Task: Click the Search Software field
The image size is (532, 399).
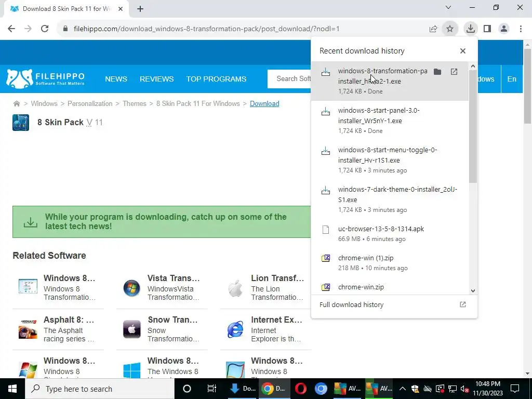Action: point(289,79)
